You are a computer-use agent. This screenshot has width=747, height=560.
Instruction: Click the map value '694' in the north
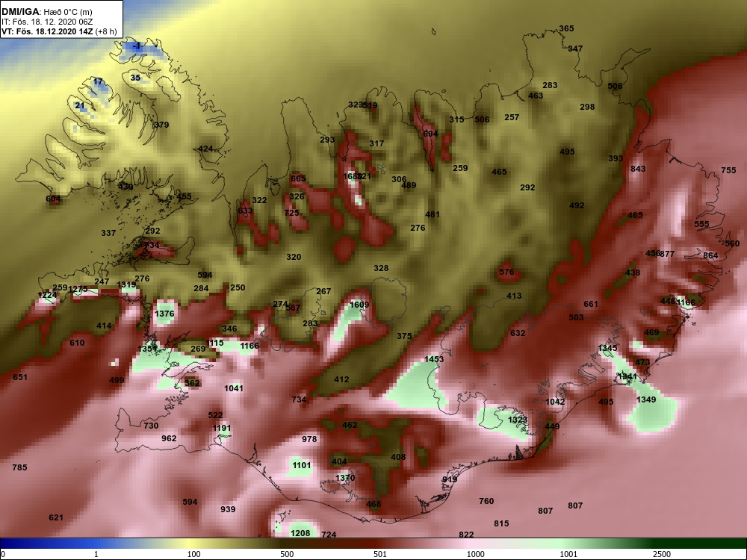(430, 134)
